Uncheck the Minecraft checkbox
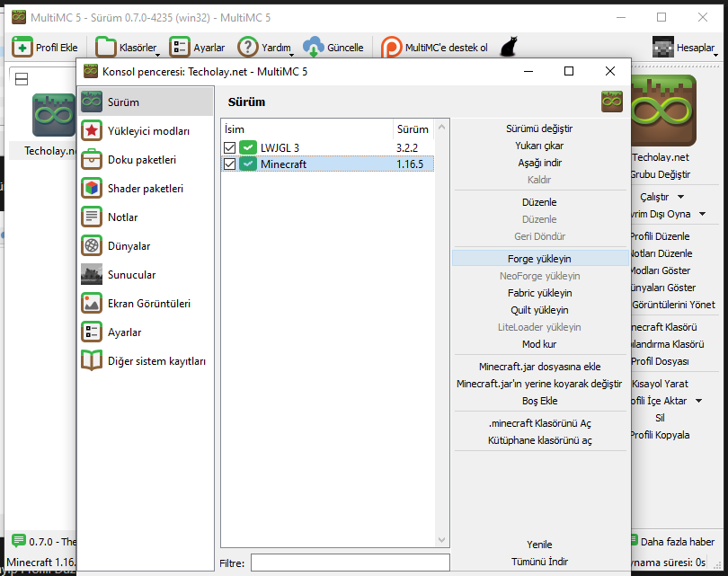Screen dimensions: 728x576 pos(229,164)
